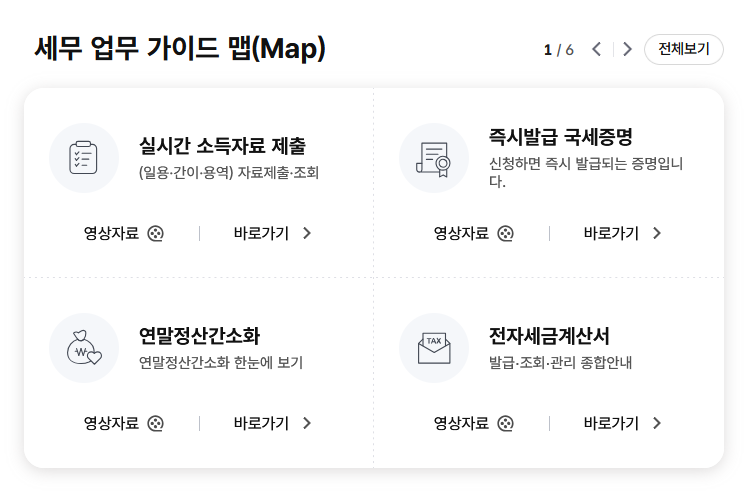Open 영상자료 video for 실시간 소득자료 제출
Image resolution: width=752 pixels, height=499 pixels.
(x=123, y=233)
